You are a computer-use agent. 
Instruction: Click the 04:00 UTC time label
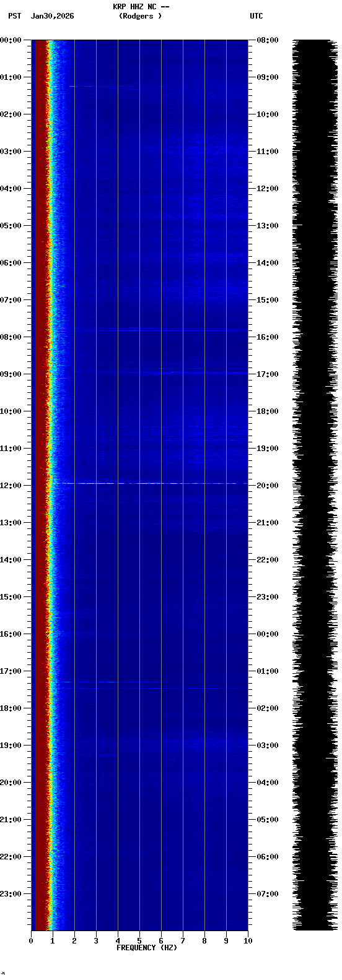(268, 783)
